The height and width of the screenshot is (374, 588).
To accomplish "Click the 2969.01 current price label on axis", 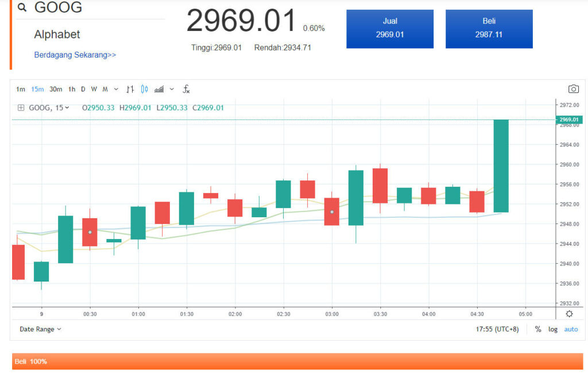I will 569,119.
